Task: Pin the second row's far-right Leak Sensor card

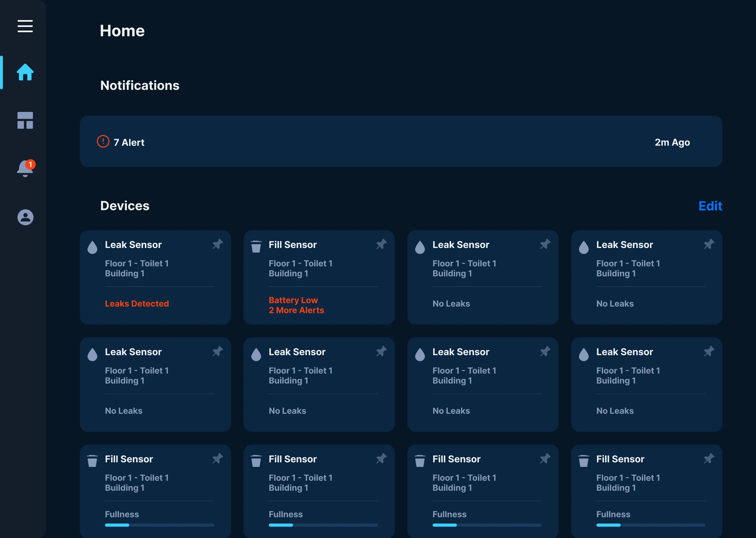Action: (709, 351)
